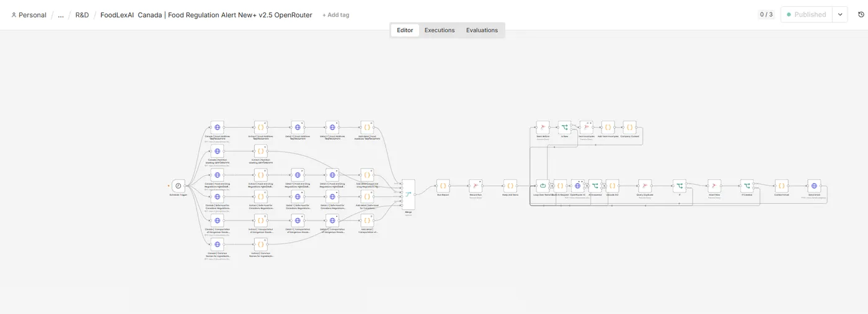Open Add detail Food Additives node

tap(367, 127)
